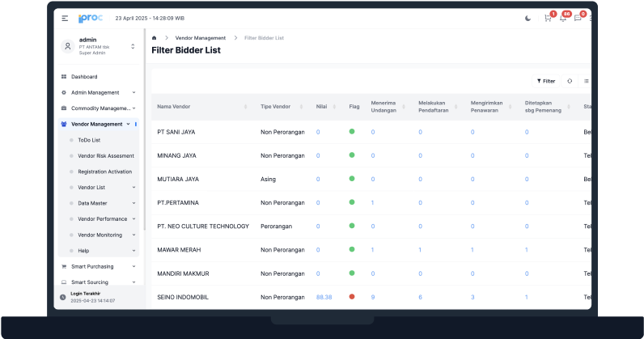Click green flag of MAWAR MERAH
This screenshot has width=644, height=339.
pyautogui.click(x=352, y=249)
